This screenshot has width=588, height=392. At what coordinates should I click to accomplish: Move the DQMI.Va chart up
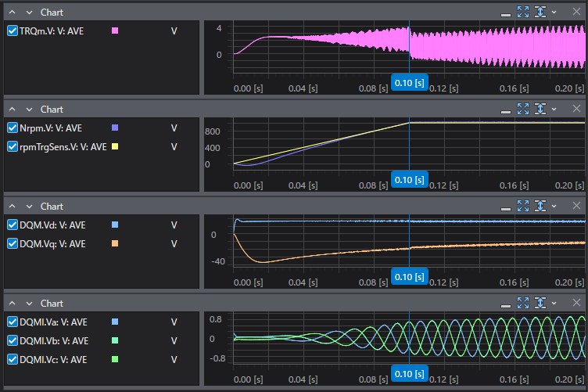[x=12, y=303]
